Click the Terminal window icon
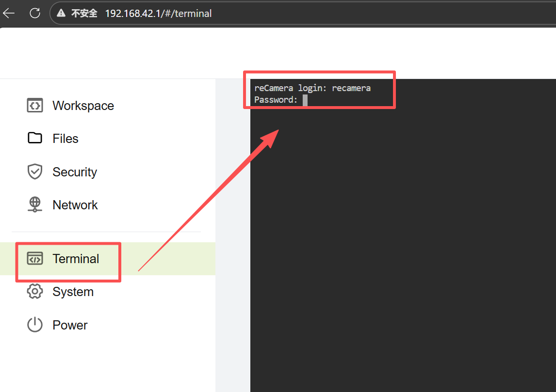The image size is (556, 392). (35, 259)
